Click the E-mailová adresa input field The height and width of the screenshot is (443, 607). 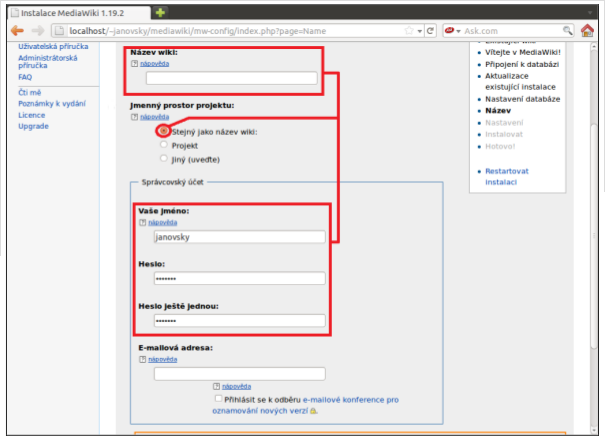[x=240, y=374]
